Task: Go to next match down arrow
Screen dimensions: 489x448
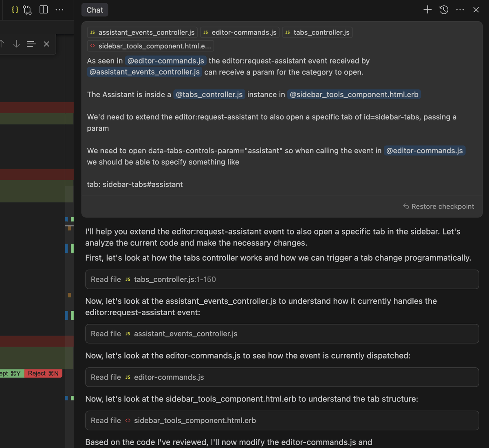Action: point(16,44)
